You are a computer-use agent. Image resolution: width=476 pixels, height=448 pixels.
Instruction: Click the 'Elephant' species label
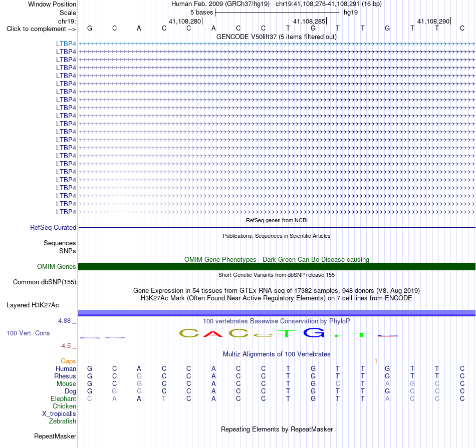[x=63, y=399]
